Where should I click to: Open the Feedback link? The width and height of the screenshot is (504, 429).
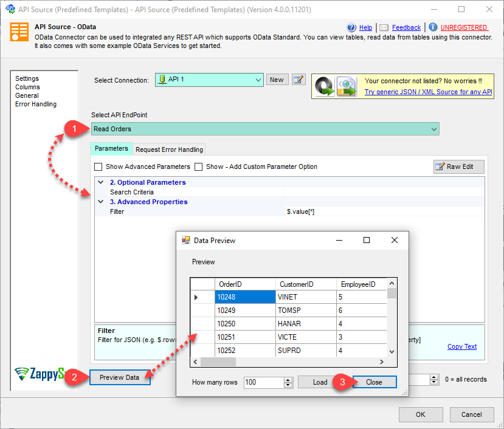tap(406, 27)
